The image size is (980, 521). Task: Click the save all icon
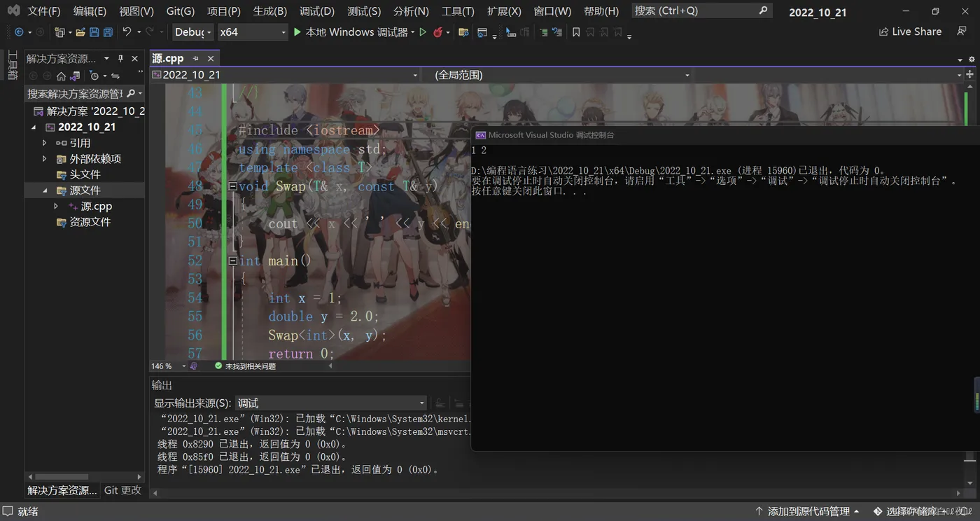point(108,32)
